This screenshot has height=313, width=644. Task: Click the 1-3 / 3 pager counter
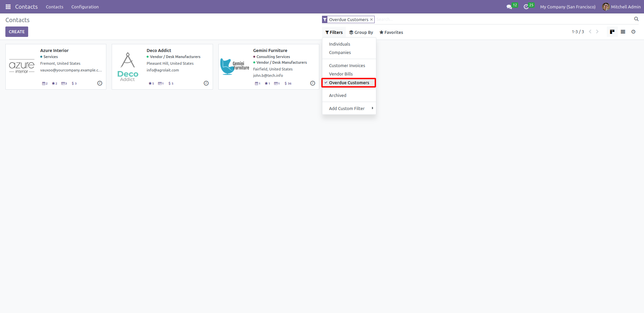[x=578, y=32]
